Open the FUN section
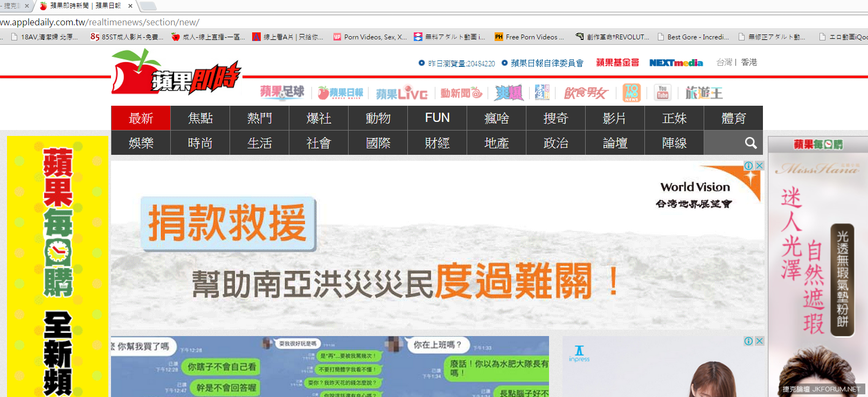The width and height of the screenshot is (868, 397). click(438, 118)
